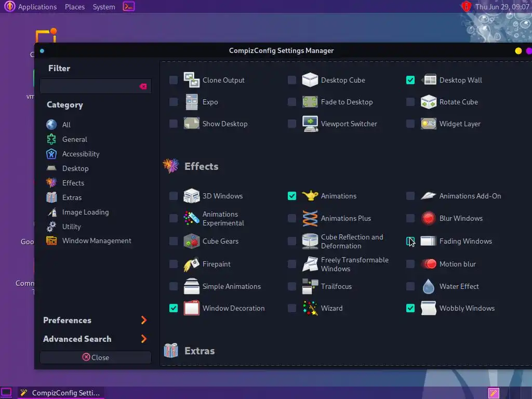532x399 pixels.
Task: Enable the Water Effect checkbox
Action: click(x=410, y=286)
